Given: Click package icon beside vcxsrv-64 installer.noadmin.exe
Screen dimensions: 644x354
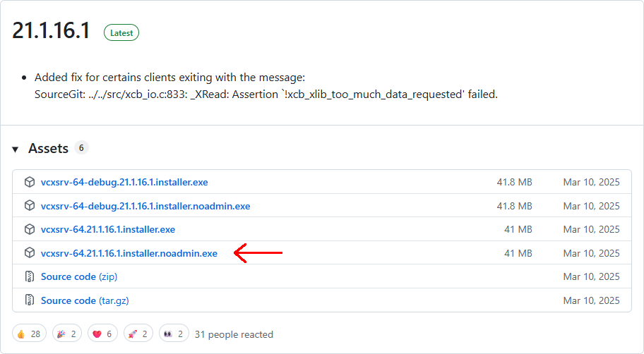Looking at the screenshot, I should coord(30,253).
